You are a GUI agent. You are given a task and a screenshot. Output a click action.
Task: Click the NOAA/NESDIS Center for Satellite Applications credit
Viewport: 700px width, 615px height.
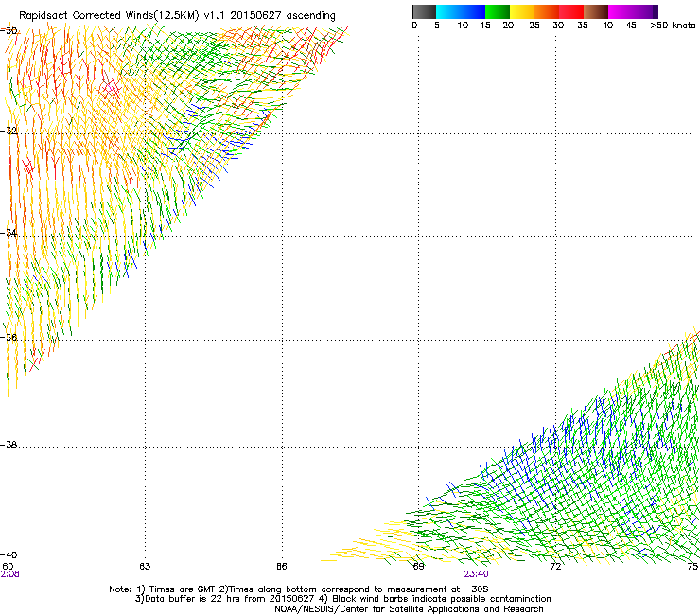click(409, 609)
